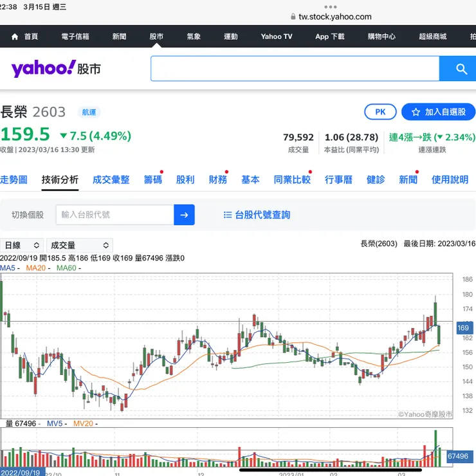
Task: Click the home icon in the top navigation
Action: (x=15, y=37)
